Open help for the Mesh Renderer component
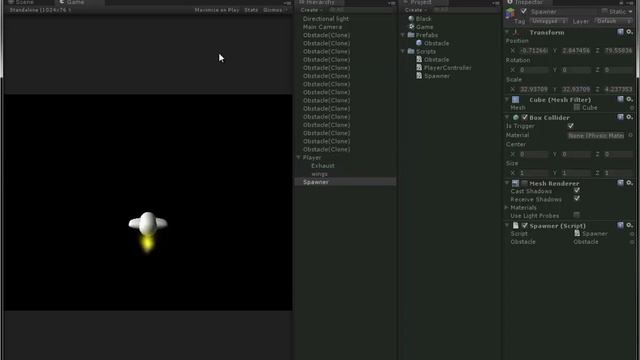The image size is (640, 360). [620, 183]
